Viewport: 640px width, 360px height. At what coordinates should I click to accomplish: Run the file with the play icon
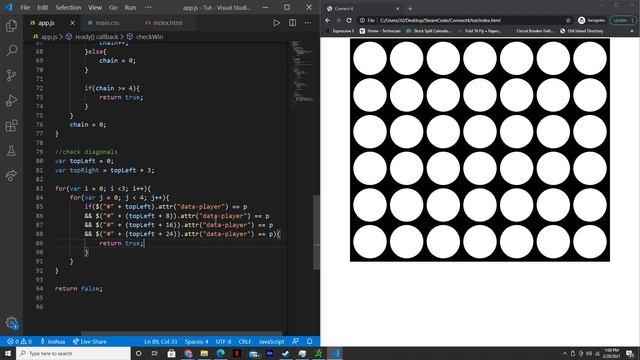(276, 23)
